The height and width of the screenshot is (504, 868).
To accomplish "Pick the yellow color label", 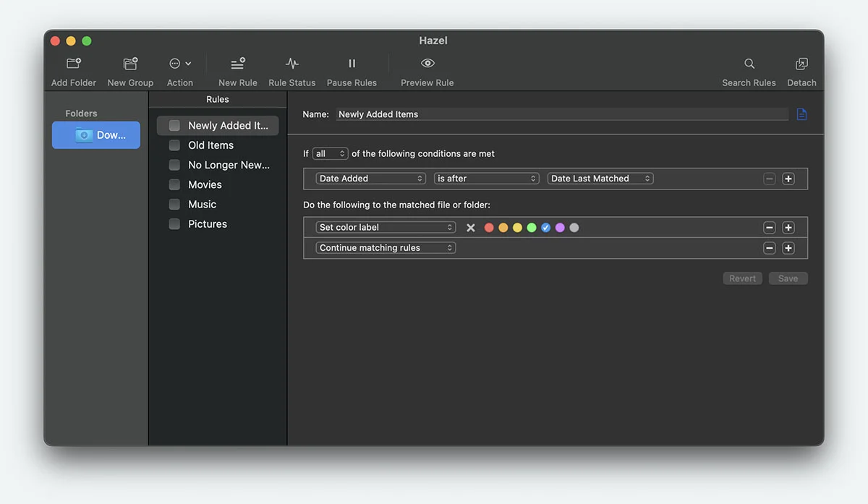I will 517,228.
